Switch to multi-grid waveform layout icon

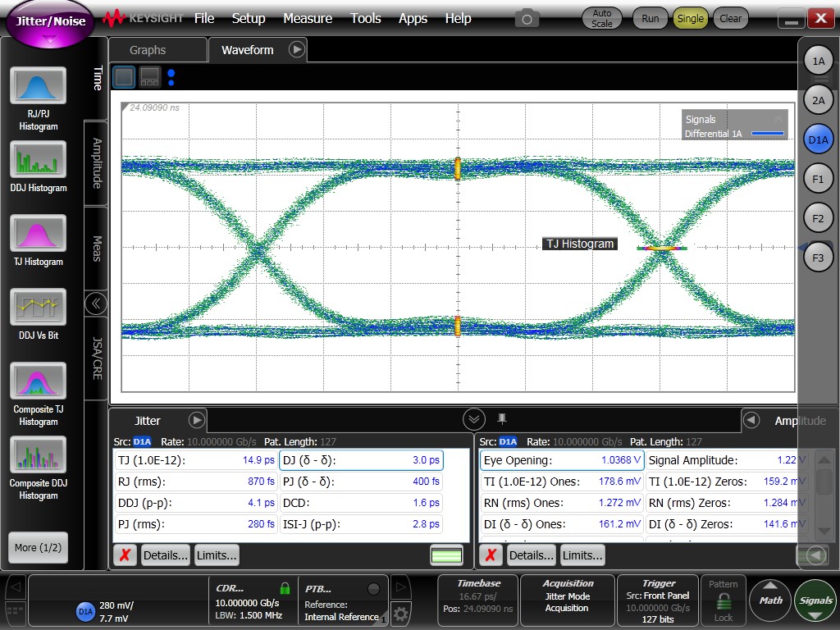coord(148,76)
